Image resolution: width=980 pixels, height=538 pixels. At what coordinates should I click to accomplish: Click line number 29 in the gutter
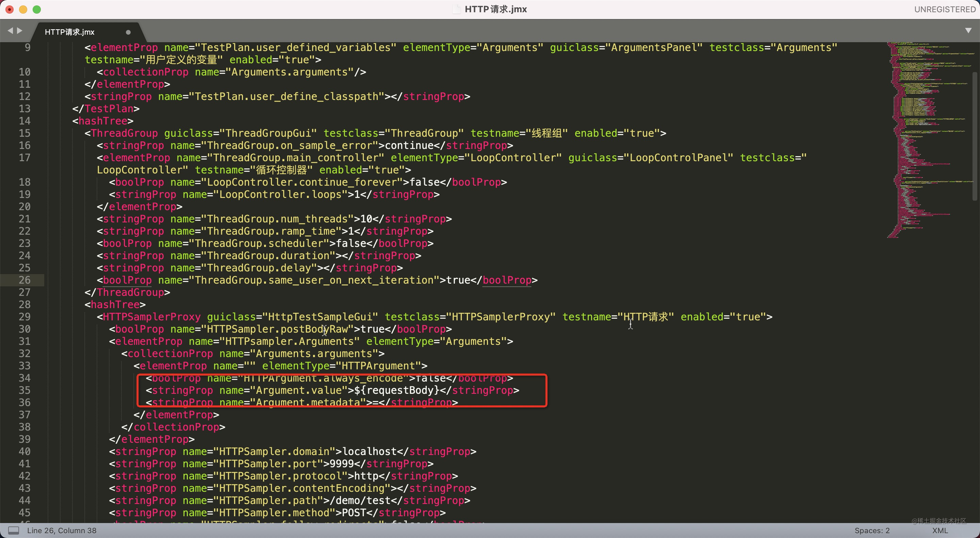coord(25,317)
